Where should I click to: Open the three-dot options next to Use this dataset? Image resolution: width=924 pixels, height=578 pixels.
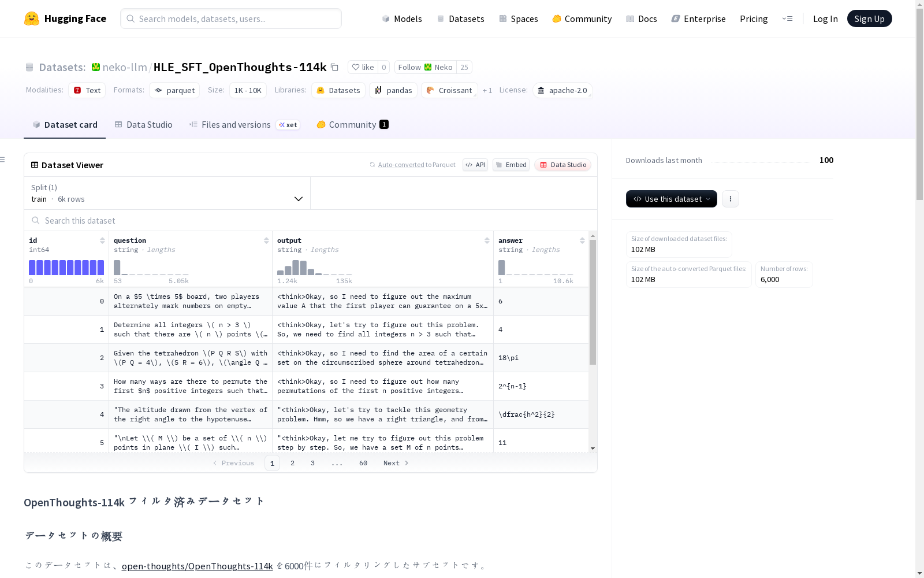click(x=731, y=199)
